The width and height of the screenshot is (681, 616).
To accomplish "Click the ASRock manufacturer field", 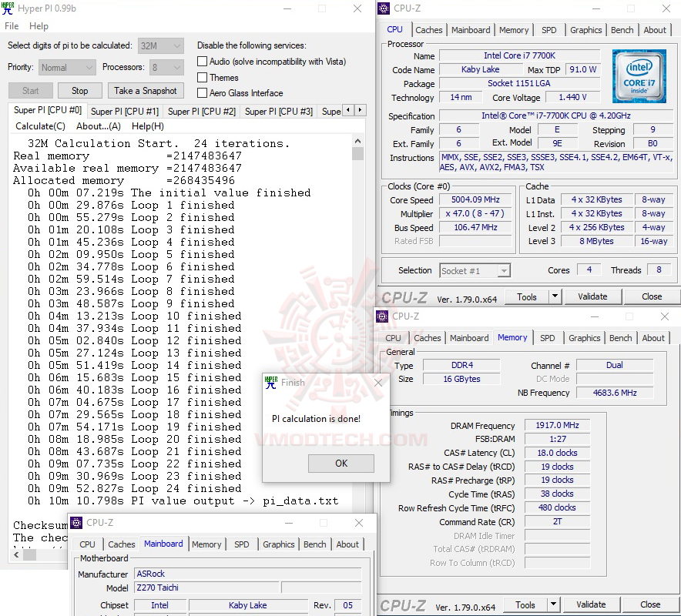I will [247, 574].
